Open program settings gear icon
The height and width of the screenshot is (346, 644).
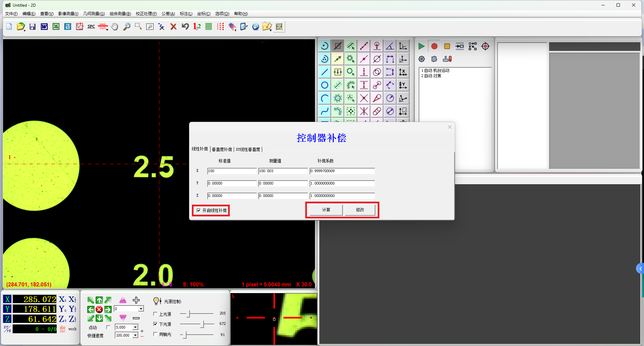tap(422, 59)
